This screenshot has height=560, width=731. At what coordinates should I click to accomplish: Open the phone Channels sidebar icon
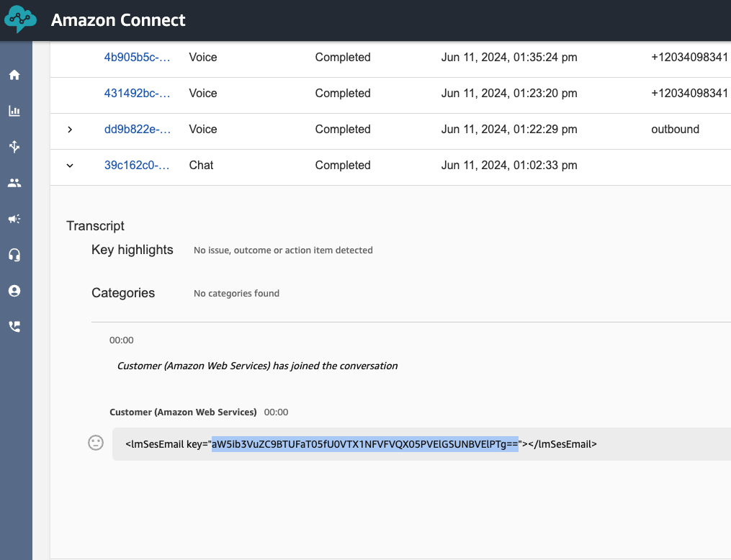point(14,327)
